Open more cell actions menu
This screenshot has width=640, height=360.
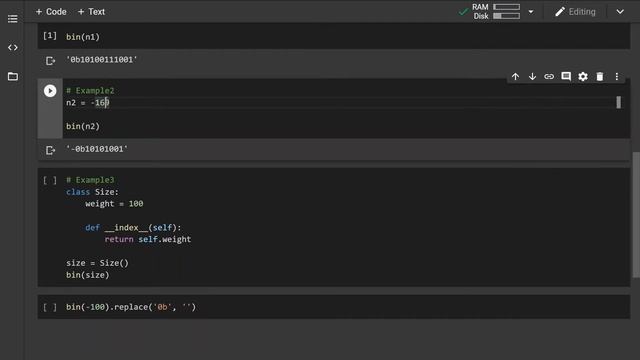click(617, 76)
